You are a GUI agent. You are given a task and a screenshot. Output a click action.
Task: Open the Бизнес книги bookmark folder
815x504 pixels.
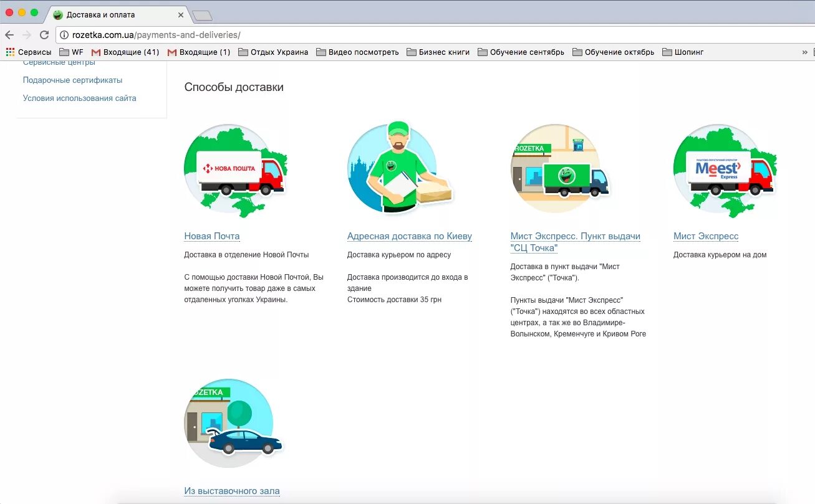[438, 52]
